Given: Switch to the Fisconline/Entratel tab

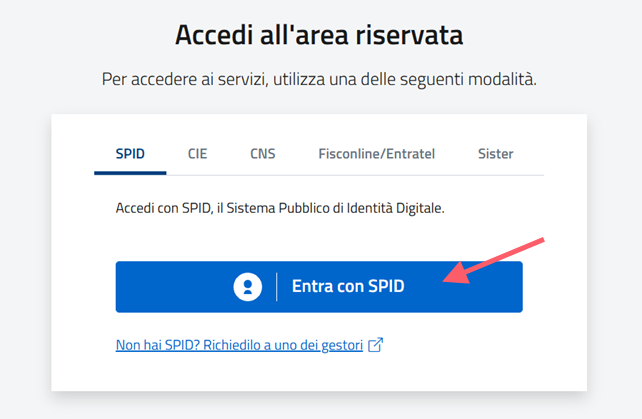Looking at the screenshot, I should pyautogui.click(x=376, y=154).
